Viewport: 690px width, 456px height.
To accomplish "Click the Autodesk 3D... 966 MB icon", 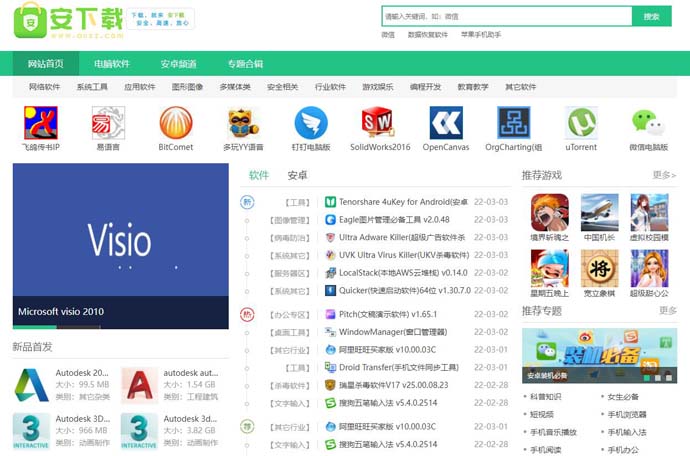I will coord(31,431).
